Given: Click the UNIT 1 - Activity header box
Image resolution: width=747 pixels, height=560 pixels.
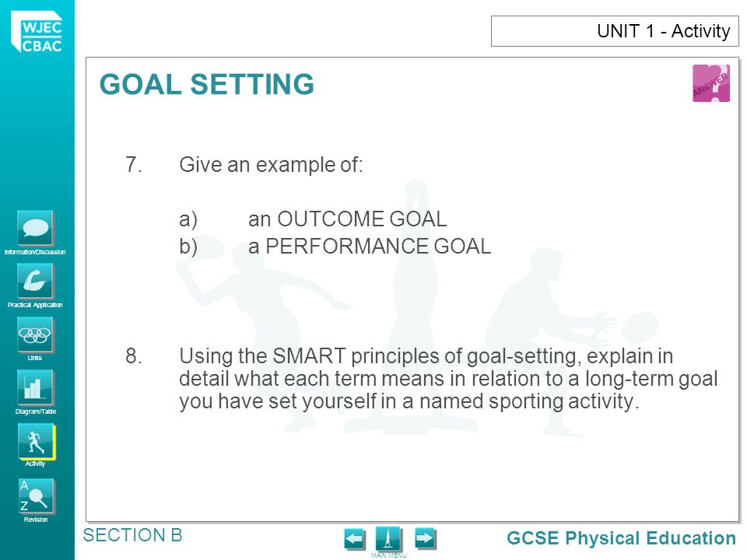Looking at the screenshot, I should (615, 31).
